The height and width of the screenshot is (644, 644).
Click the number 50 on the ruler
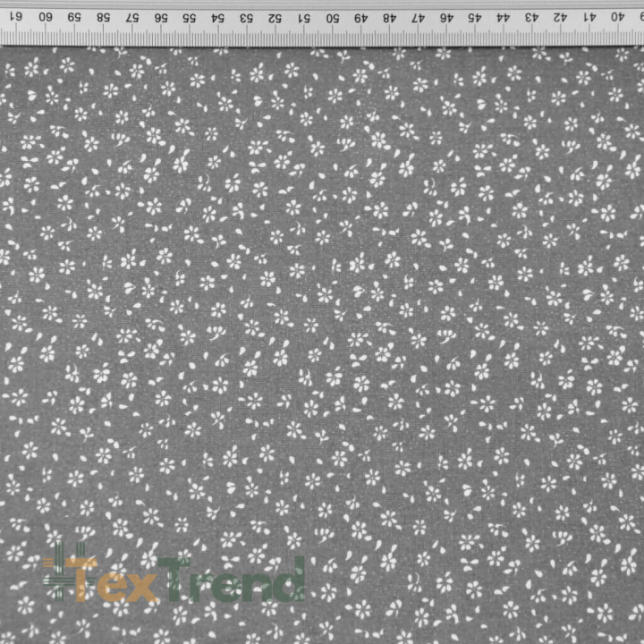pyautogui.click(x=331, y=17)
